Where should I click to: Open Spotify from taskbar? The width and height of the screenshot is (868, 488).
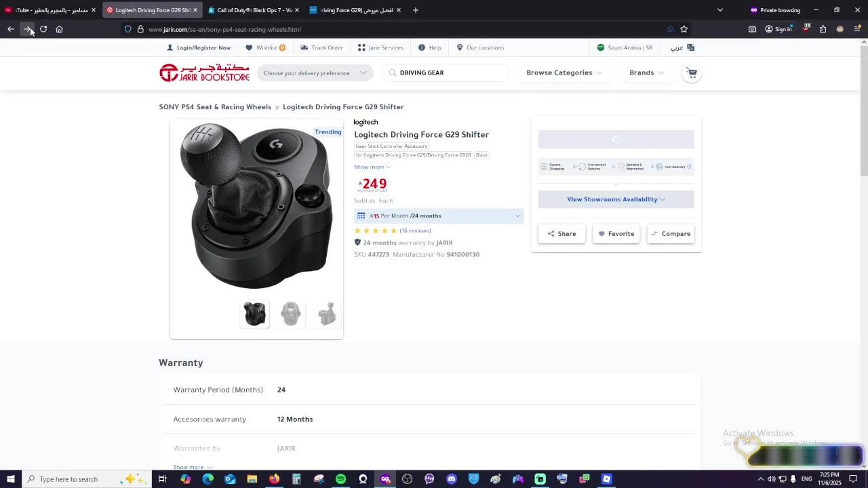pyautogui.click(x=341, y=479)
